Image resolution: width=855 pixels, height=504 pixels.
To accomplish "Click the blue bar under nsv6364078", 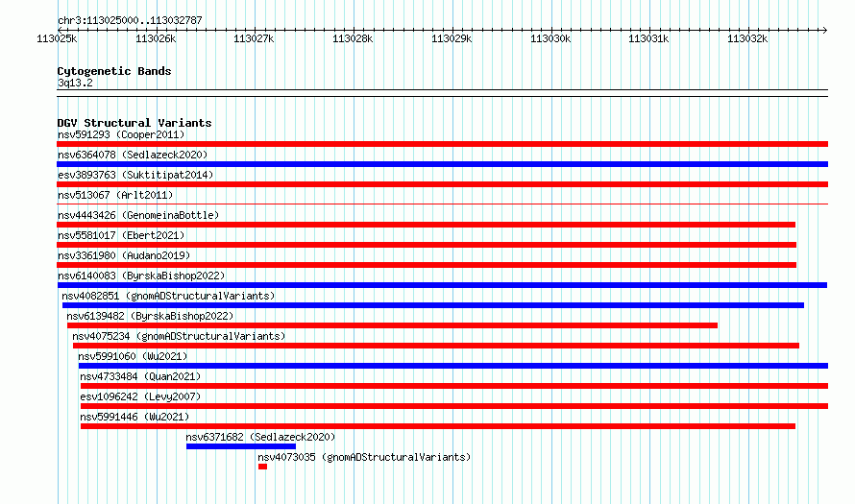I will 442,164.
